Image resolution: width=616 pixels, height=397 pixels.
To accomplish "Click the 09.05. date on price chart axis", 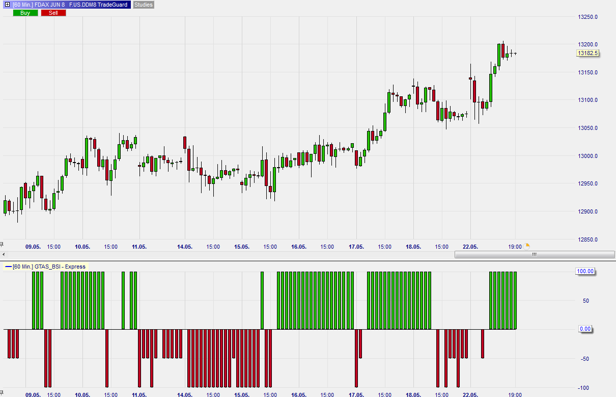I will pyautogui.click(x=33, y=247).
